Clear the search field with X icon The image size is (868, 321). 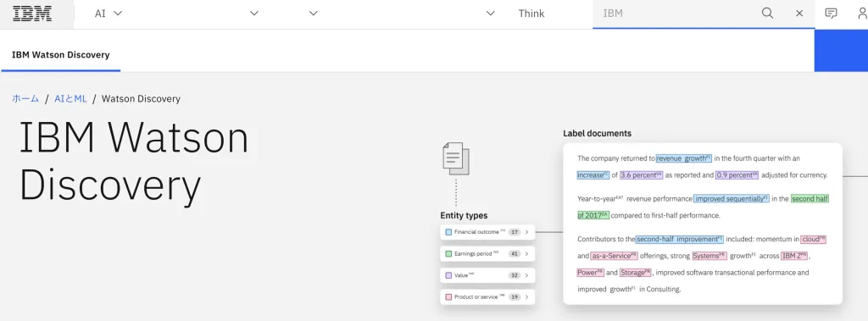point(799,14)
